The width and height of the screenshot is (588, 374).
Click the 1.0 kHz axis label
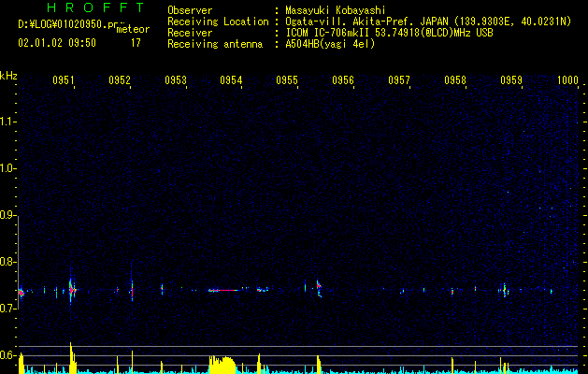(x=7, y=168)
